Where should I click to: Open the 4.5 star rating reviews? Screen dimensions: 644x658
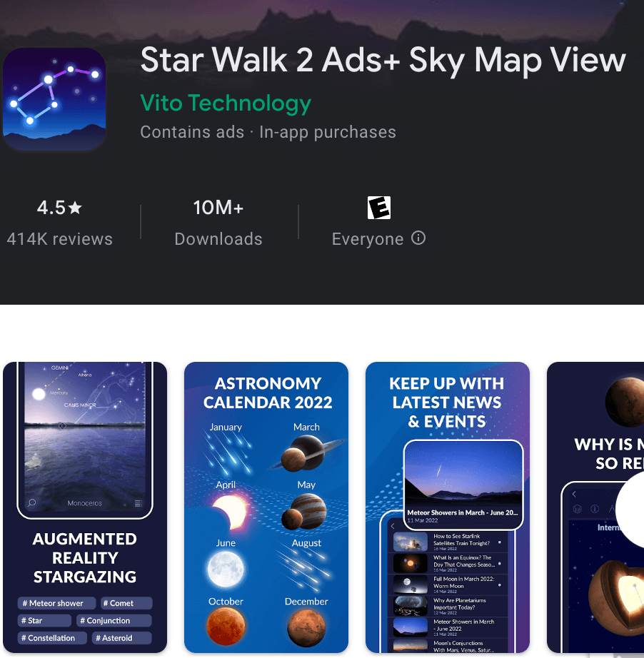coord(59,208)
